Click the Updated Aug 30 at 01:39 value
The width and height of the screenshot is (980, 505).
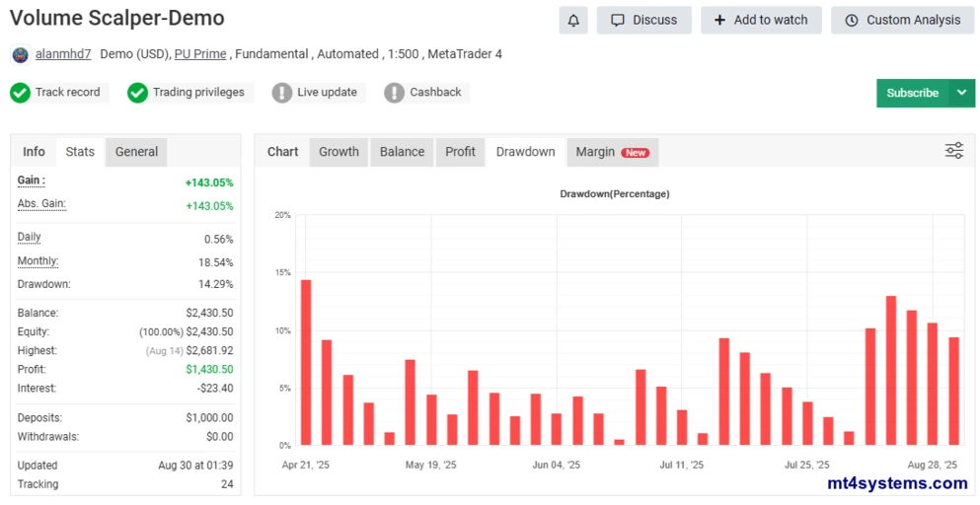195,466
